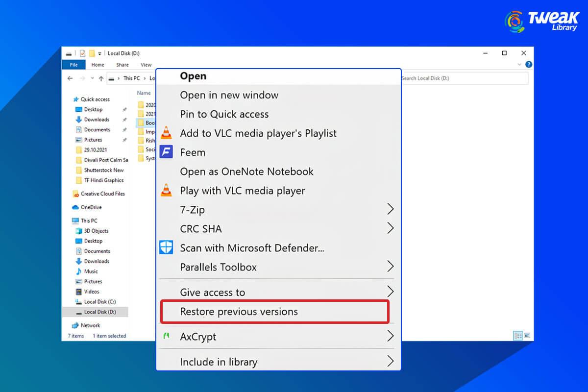Viewport: 588px width, 392px height.
Task: Click the Feem app icon in context menu
Action: 167,152
